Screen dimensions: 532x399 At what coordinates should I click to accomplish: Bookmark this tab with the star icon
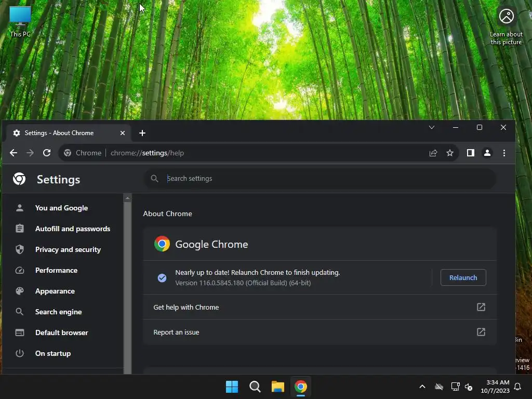[x=450, y=153]
